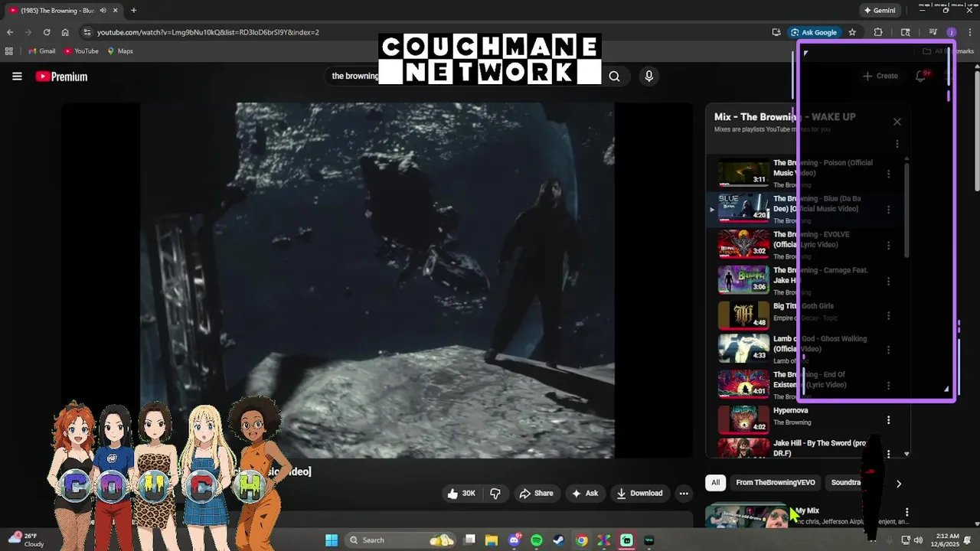Open options for Blue (Da Ba Dee) item
Viewport: 980px width, 551px height.
pos(888,209)
